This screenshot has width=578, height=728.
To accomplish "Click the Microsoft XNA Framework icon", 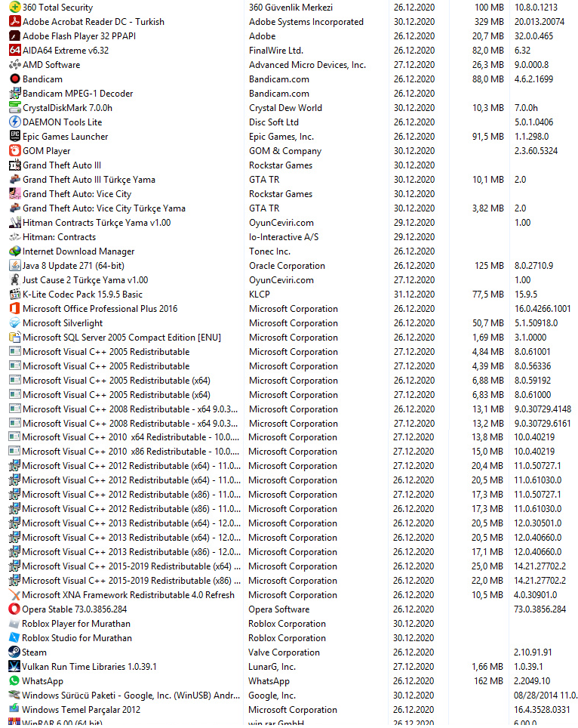I will click(14, 595).
